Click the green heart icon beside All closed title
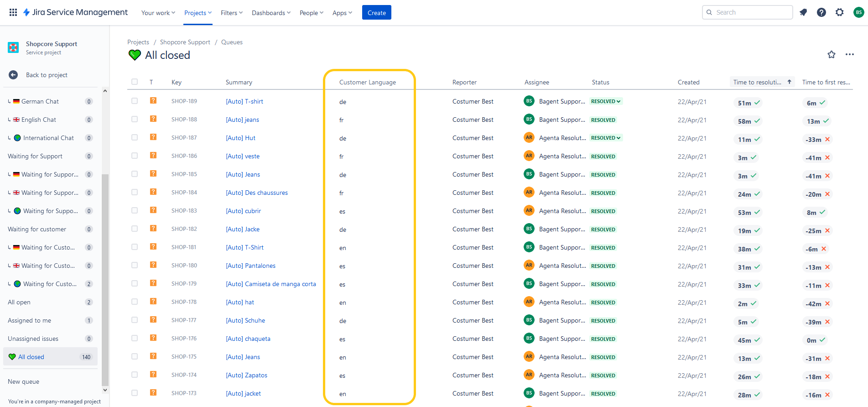The image size is (868, 407). click(x=135, y=55)
